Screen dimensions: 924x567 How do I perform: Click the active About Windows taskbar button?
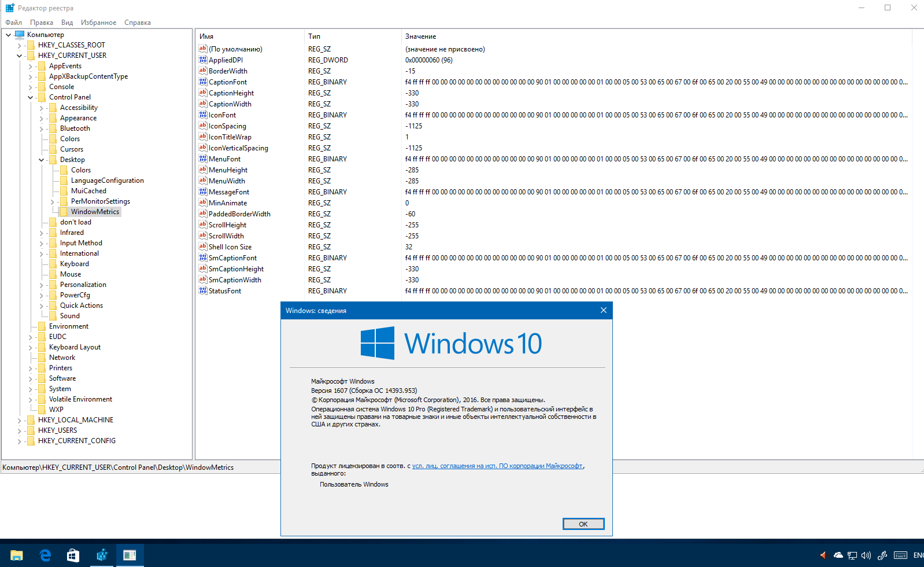click(x=130, y=555)
